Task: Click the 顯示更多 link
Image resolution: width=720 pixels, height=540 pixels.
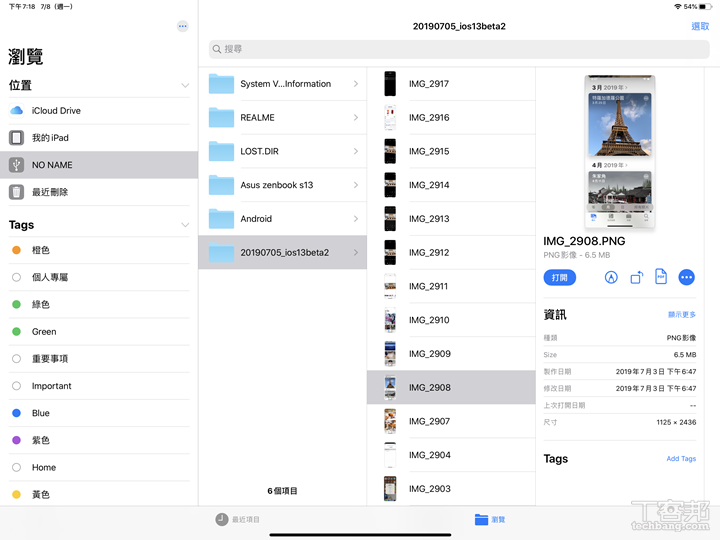Action: (x=681, y=315)
